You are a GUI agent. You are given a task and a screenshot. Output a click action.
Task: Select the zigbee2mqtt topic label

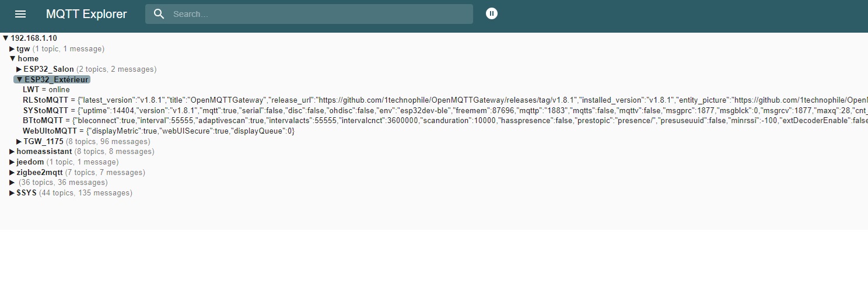click(39, 173)
